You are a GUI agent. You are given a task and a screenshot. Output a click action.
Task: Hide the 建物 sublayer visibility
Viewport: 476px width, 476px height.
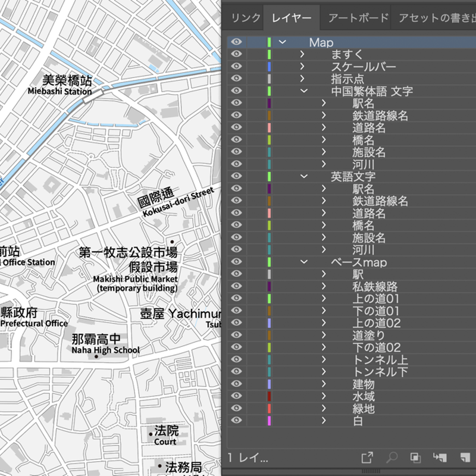(x=236, y=384)
